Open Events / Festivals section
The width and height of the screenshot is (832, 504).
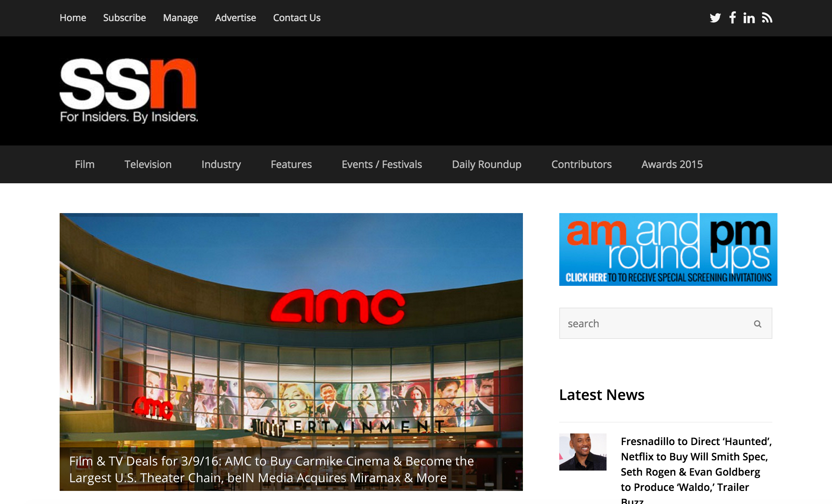click(x=382, y=164)
